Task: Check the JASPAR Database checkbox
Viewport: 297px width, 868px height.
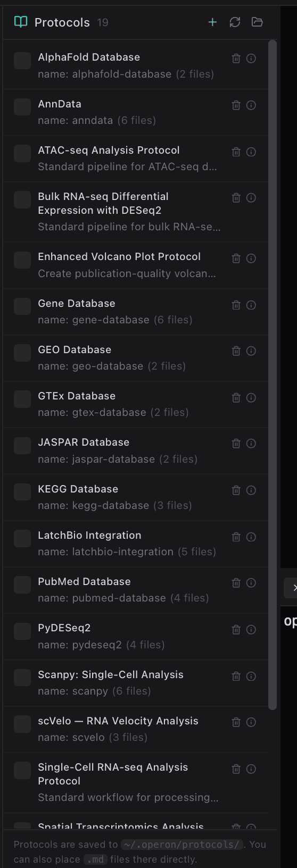Action: tap(22, 446)
